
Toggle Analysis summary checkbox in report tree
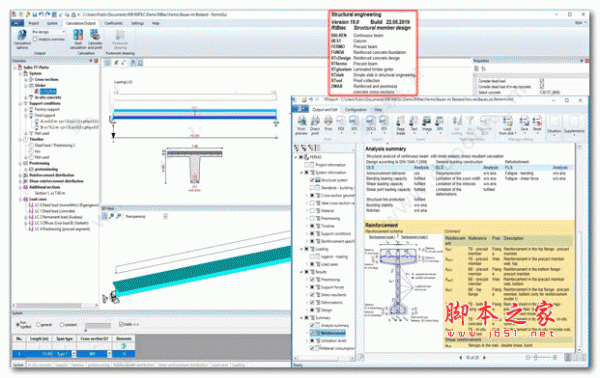click(x=312, y=325)
